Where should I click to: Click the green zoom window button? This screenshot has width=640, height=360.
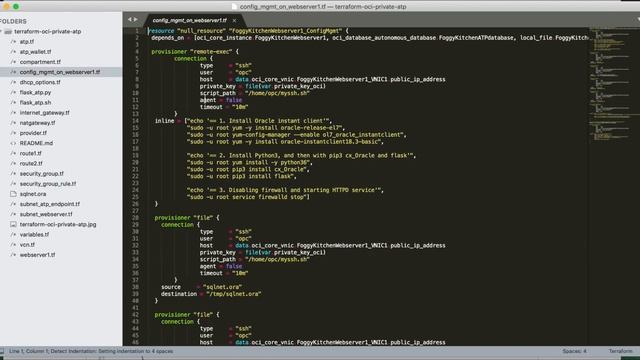(16, 7)
